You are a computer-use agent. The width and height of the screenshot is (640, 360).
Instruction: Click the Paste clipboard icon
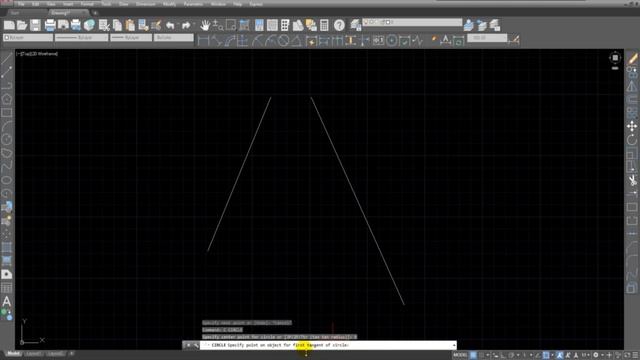coord(130,25)
